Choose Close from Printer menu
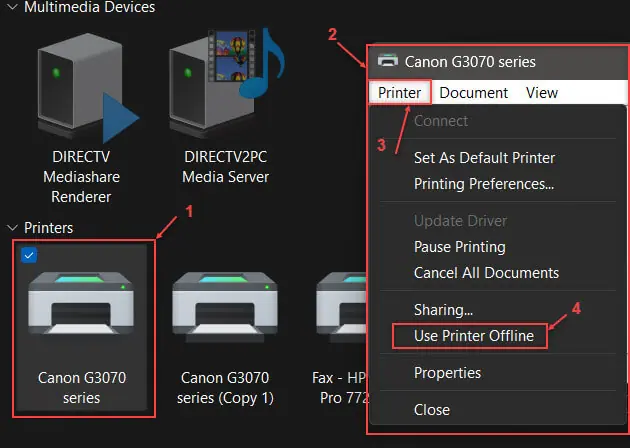Screen dimensions: 630x448 [432, 410]
